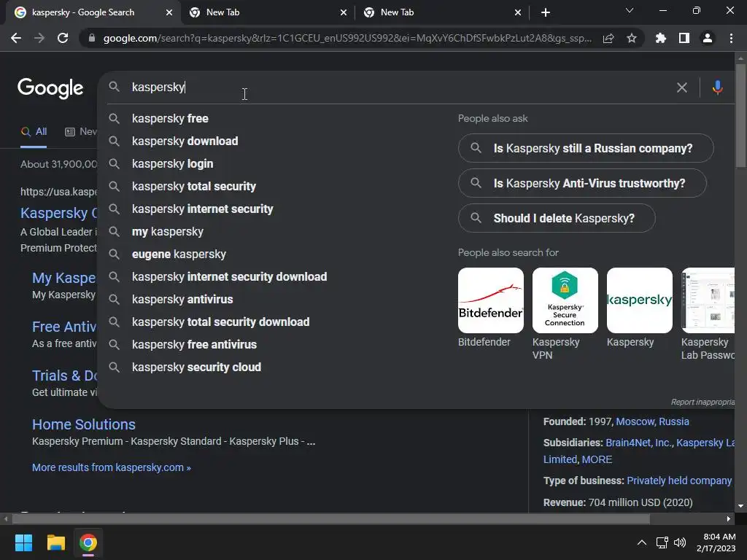The height and width of the screenshot is (560, 747).
Task: Open the Bitdefender thumbnail card
Action: (x=491, y=308)
